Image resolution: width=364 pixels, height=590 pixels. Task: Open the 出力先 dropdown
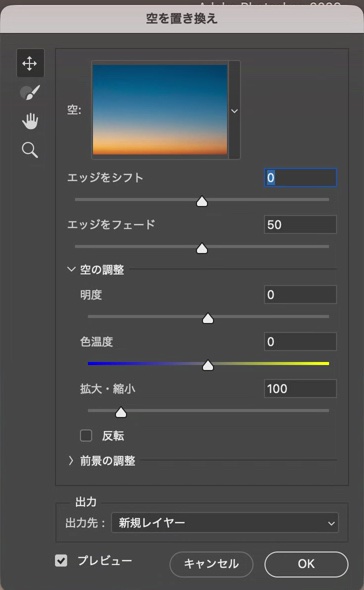click(225, 523)
